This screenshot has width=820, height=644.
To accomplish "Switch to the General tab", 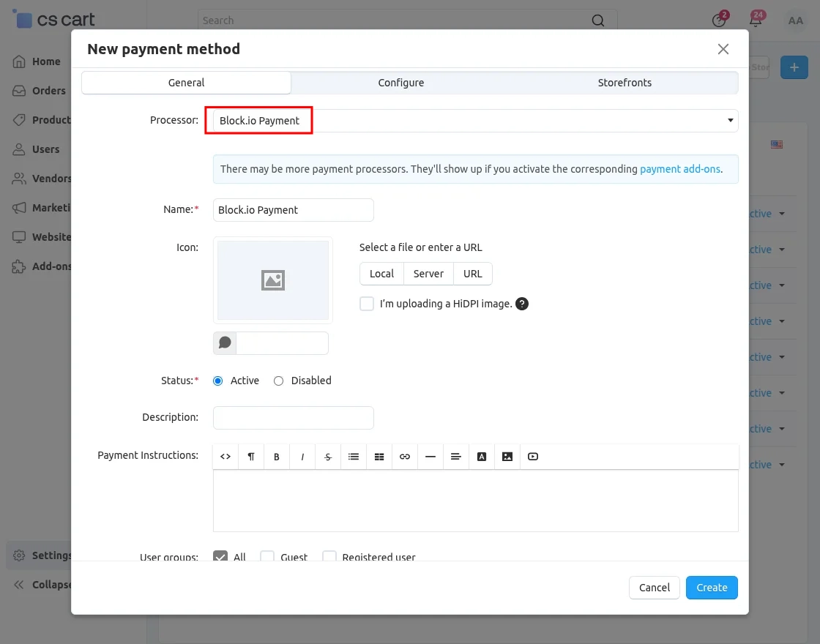I will pos(186,83).
